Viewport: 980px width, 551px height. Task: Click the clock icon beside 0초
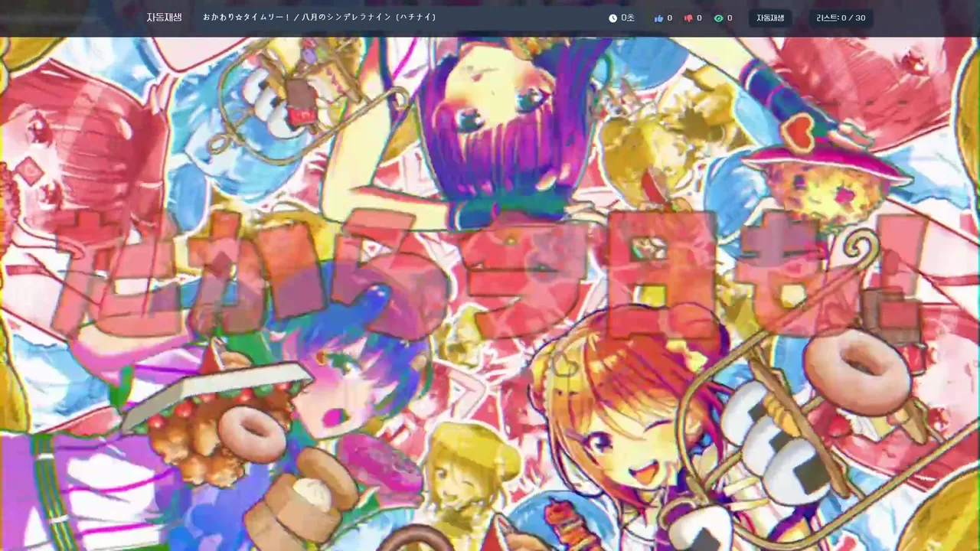coord(612,18)
